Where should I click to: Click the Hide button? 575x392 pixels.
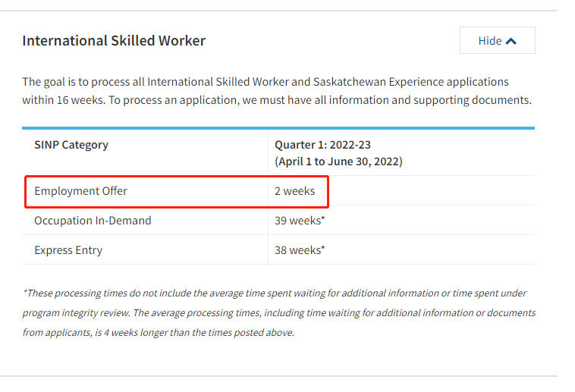pos(497,41)
